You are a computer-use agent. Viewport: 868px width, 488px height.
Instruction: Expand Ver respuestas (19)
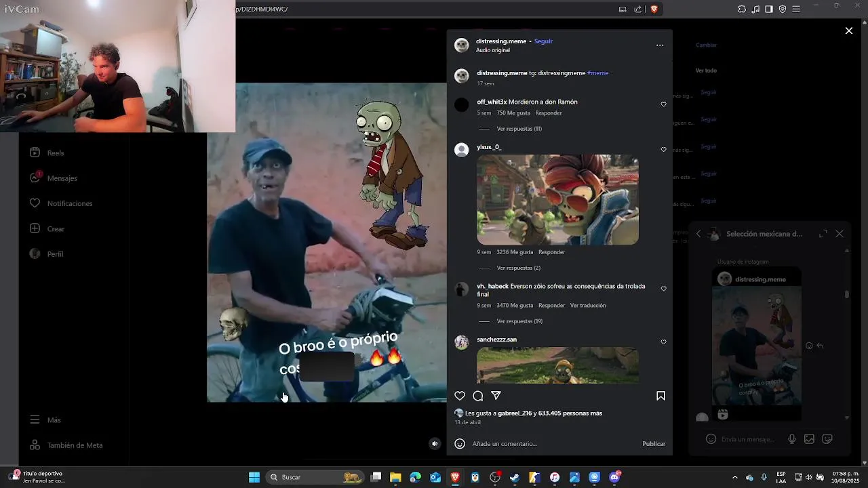[x=519, y=321]
